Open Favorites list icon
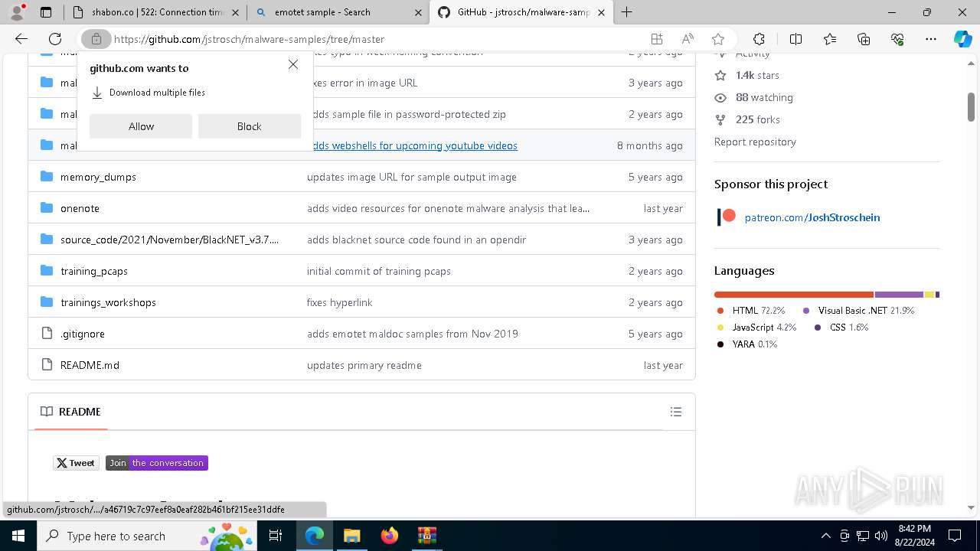The width and height of the screenshot is (980, 551). coord(830,39)
